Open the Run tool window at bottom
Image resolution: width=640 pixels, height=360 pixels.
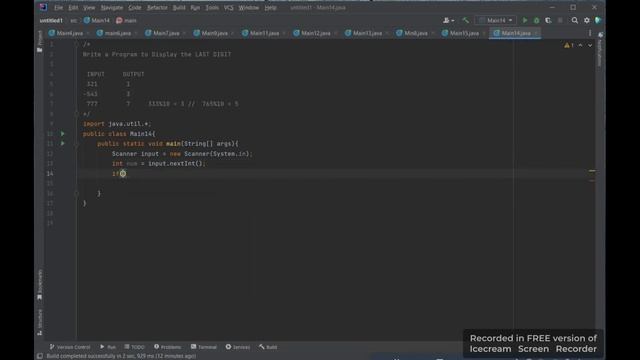[x=108, y=347]
